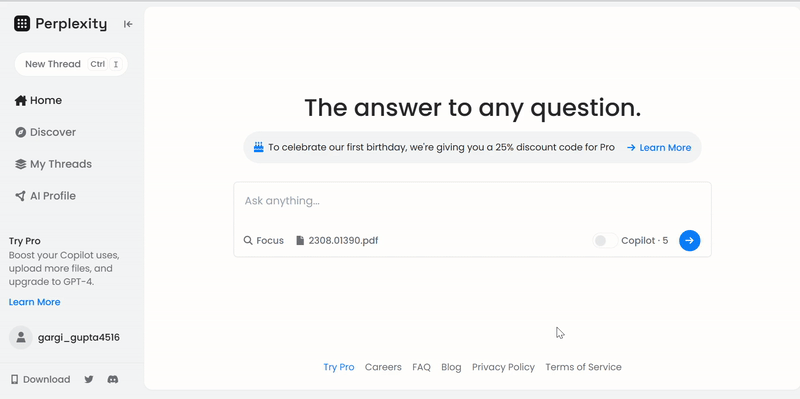
Task: Open the Privacy Policy link
Action: point(504,367)
